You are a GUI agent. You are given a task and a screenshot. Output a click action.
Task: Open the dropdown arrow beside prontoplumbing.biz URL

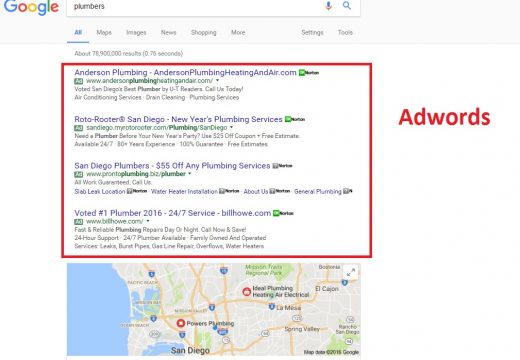190,174
